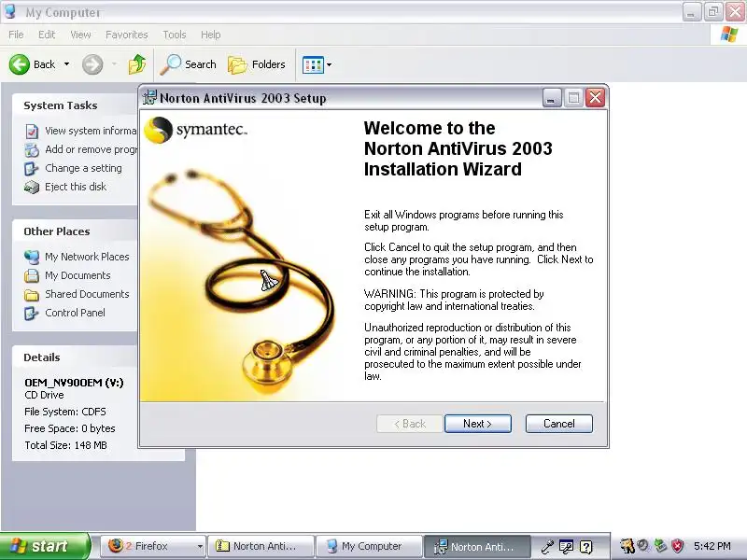This screenshot has height=560, width=747.
Task: Open My Network Places link
Action: coord(87,257)
